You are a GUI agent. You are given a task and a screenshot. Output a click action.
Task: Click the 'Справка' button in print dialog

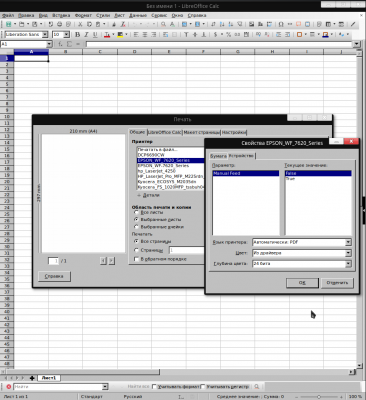[54, 276]
